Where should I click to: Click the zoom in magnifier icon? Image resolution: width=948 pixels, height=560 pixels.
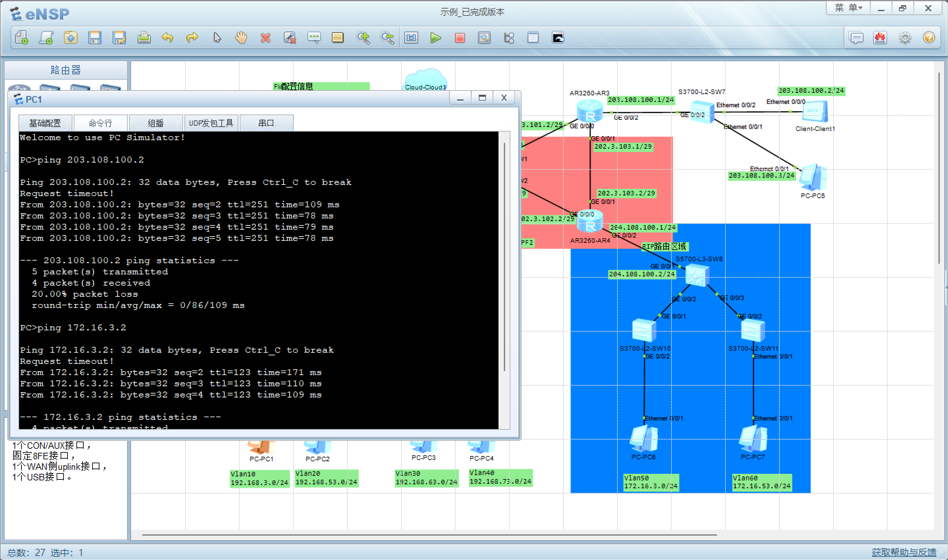(x=363, y=38)
